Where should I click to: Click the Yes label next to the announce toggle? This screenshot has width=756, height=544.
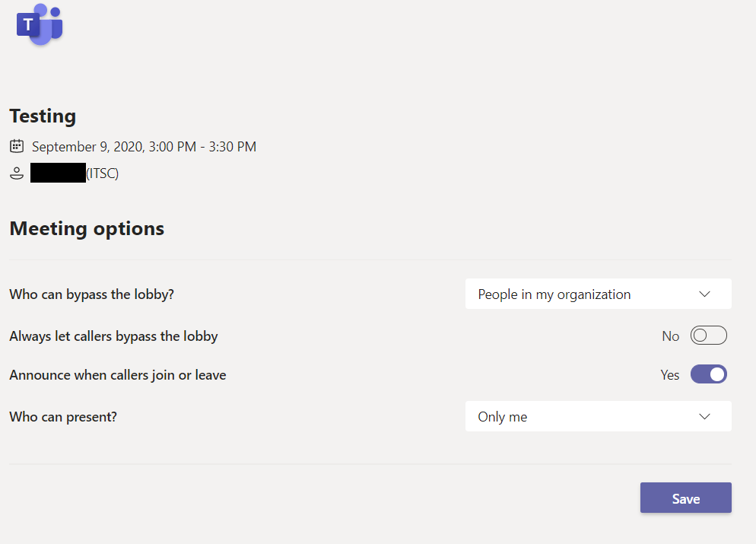(670, 375)
